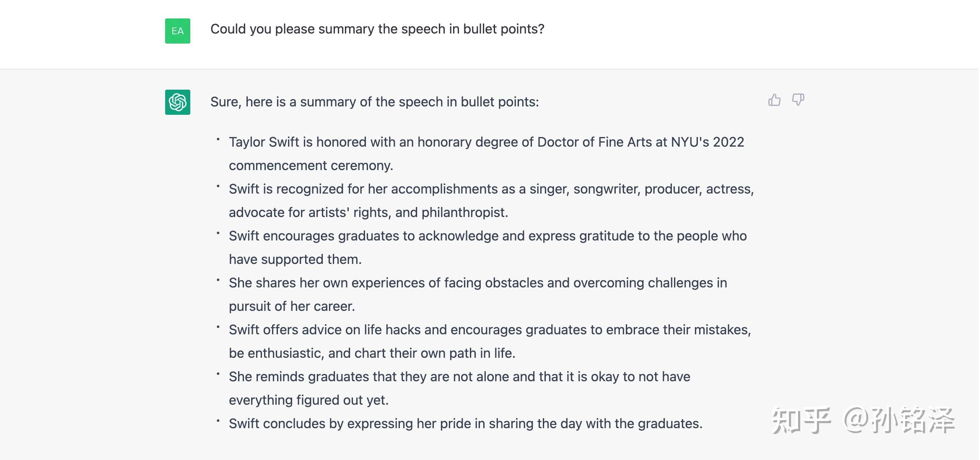Click the user message about summarizing the speech
Screen dimensions: 980x460
tap(377, 29)
